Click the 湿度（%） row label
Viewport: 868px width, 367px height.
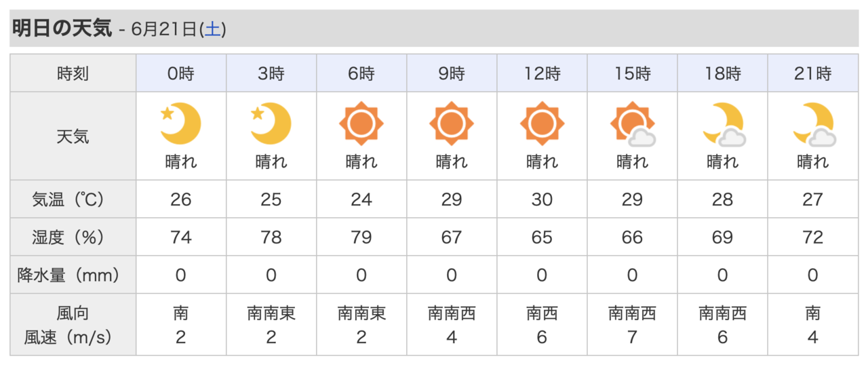(x=73, y=237)
